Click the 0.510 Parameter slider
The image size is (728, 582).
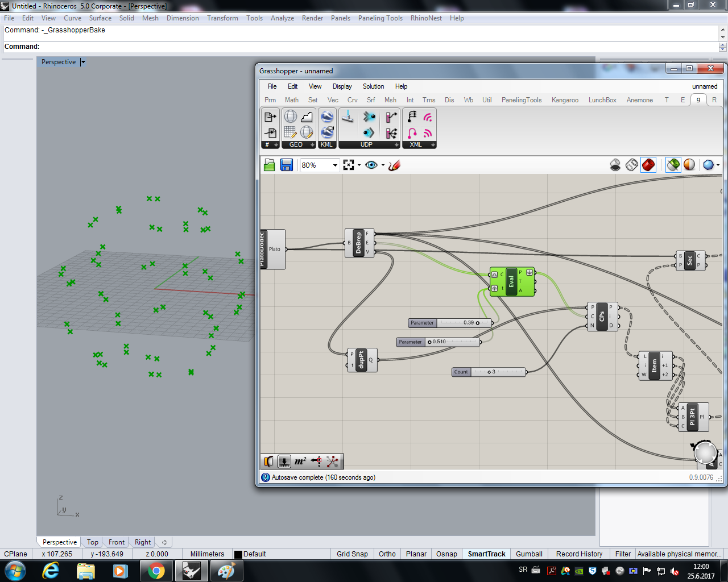point(439,342)
